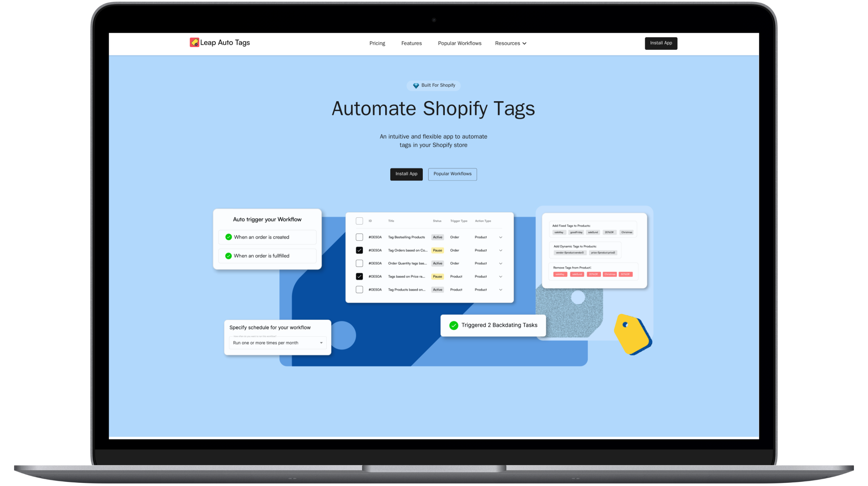Click the Popular Workflows button in hero section

[x=452, y=174]
